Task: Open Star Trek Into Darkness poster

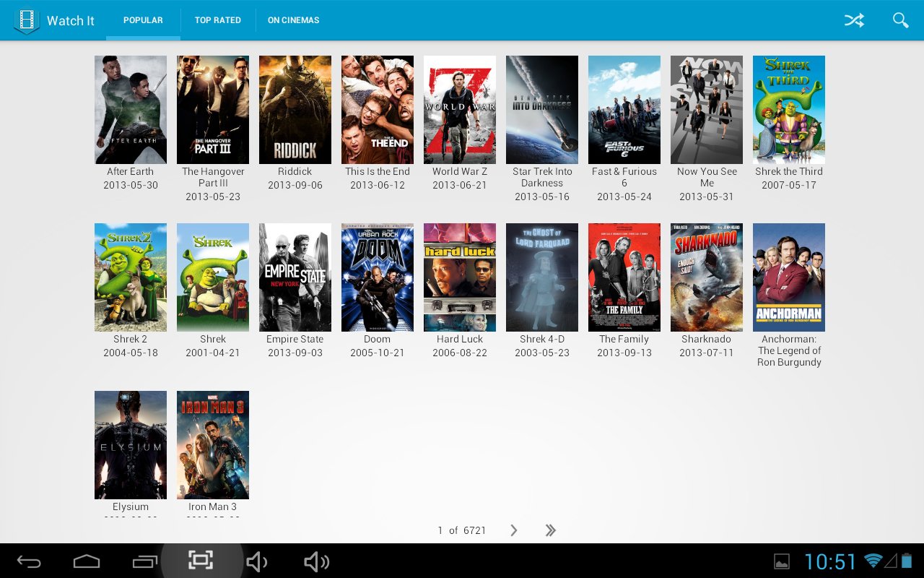Action: coord(542,110)
